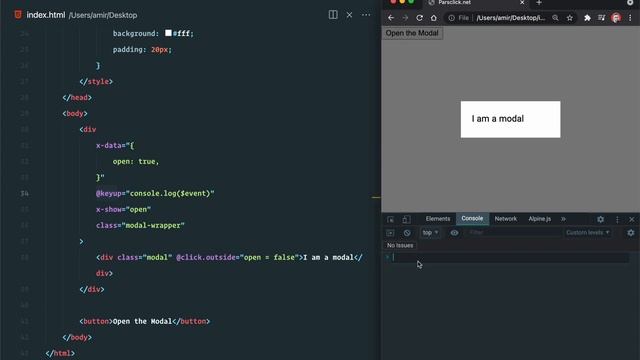640x360 pixels.
Task: Open the top JavaScript context dropdown
Action: click(430, 233)
